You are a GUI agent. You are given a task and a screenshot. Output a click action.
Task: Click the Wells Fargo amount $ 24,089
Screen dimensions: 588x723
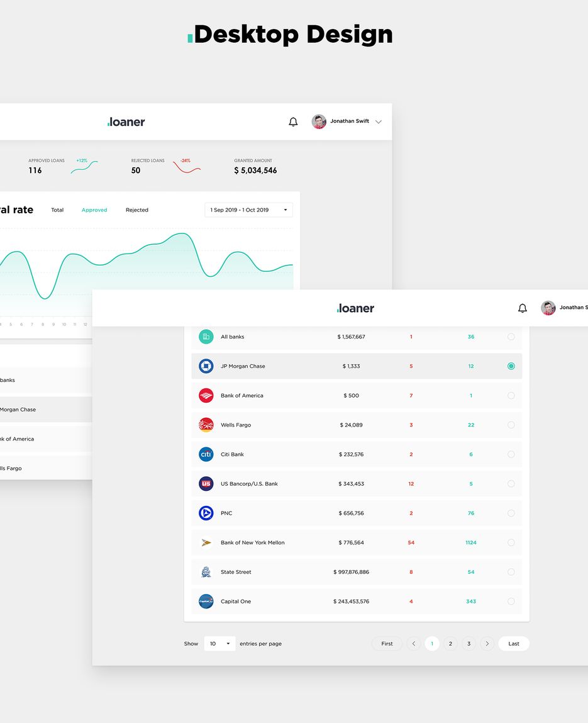351,425
